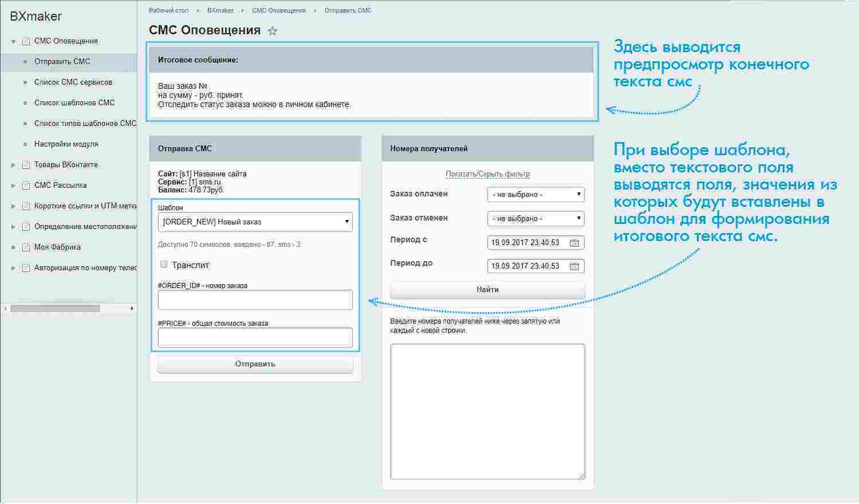Open Отправить СМС menu item
Image resolution: width=859 pixels, height=504 pixels.
62,62
